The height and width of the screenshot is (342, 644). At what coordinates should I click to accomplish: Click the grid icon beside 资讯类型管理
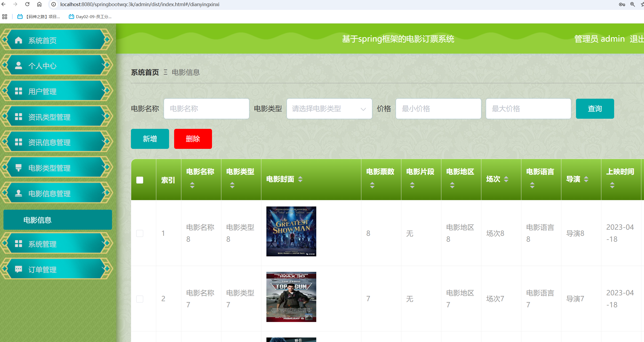18,117
